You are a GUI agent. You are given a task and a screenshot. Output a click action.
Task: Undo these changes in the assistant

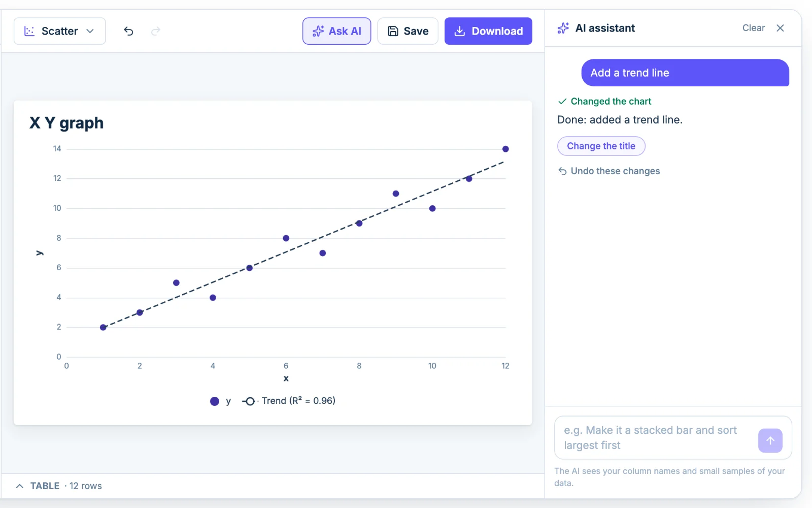pos(609,171)
